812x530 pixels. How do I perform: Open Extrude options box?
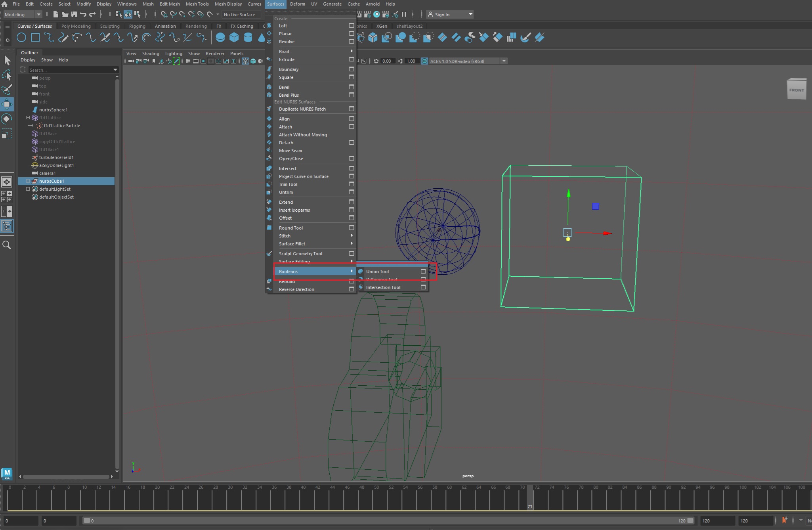(x=351, y=59)
